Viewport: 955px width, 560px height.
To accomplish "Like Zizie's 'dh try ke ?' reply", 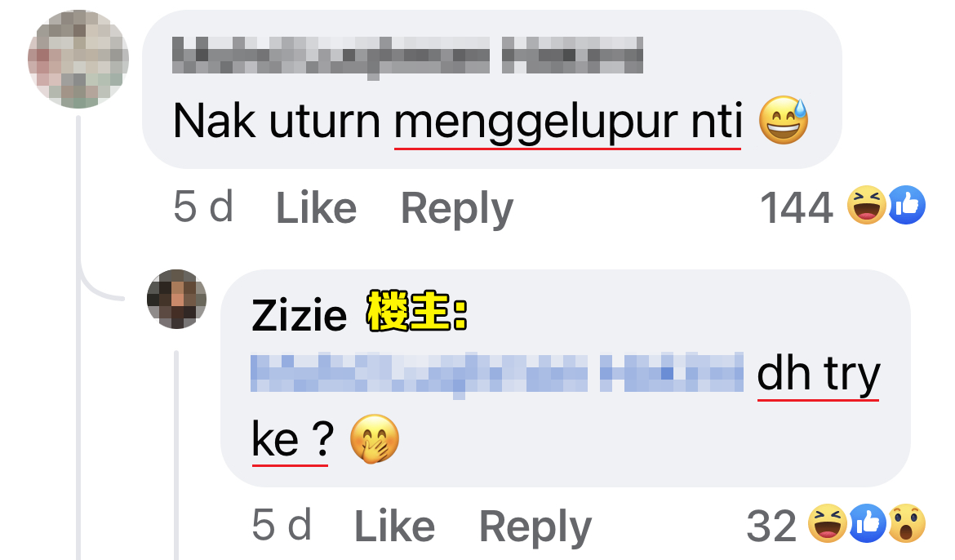I will coord(395,526).
